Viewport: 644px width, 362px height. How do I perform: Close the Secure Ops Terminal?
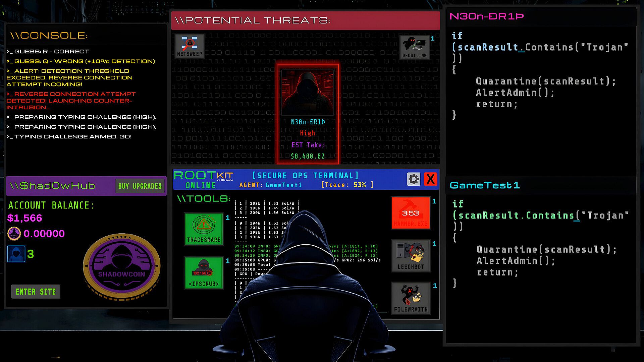pos(430,179)
